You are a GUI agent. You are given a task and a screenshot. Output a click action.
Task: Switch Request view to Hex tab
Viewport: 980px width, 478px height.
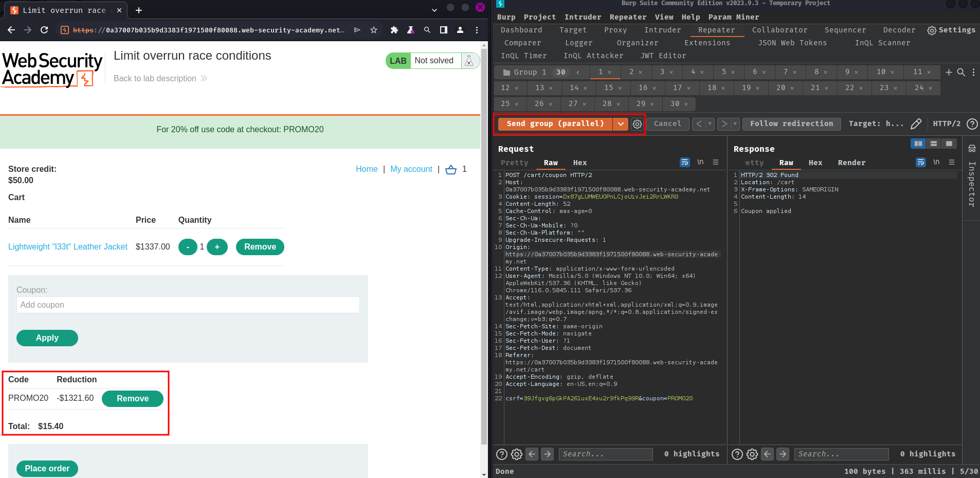point(579,163)
